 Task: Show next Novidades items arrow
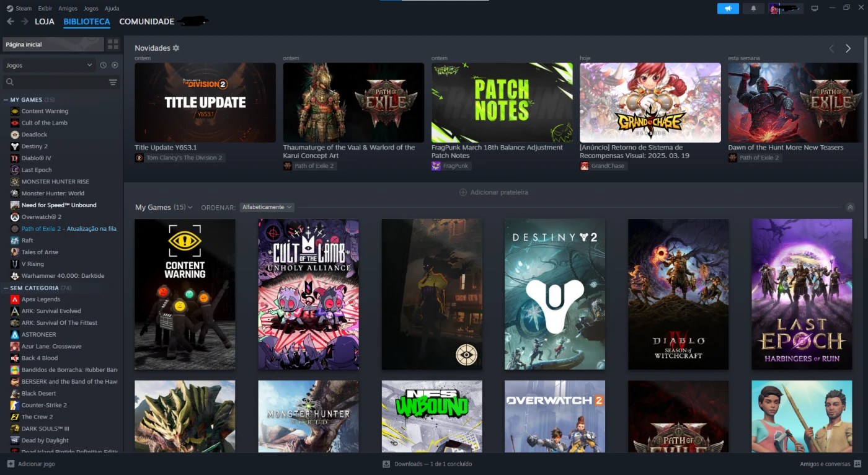point(848,48)
